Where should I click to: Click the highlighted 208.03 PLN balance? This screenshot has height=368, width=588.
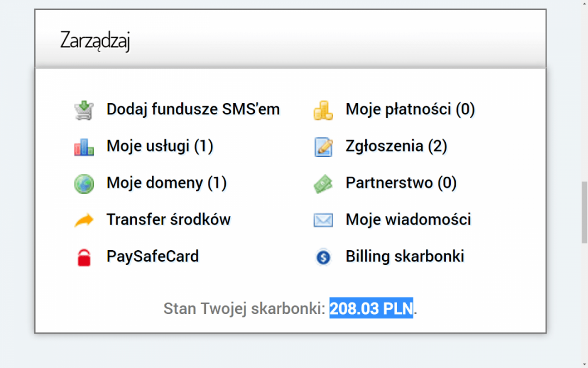371,309
